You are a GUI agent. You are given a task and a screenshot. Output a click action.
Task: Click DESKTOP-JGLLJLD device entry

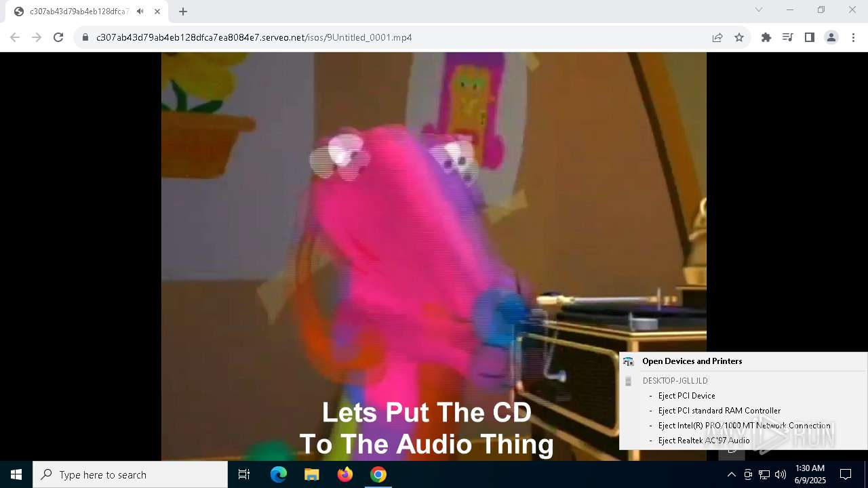675,381
